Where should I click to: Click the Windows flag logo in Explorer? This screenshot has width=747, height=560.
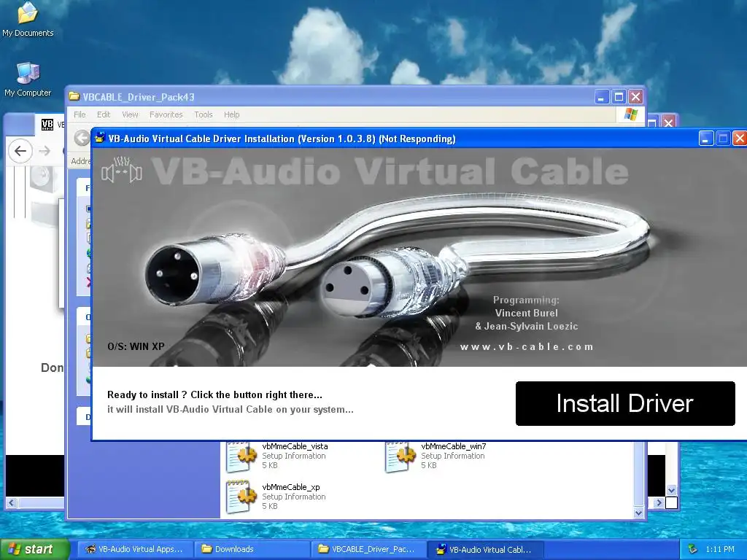[631, 114]
